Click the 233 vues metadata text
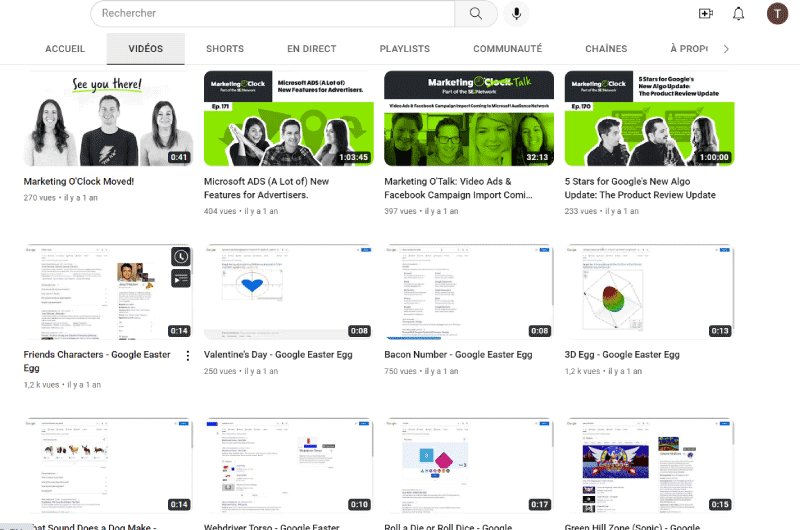 point(581,211)
